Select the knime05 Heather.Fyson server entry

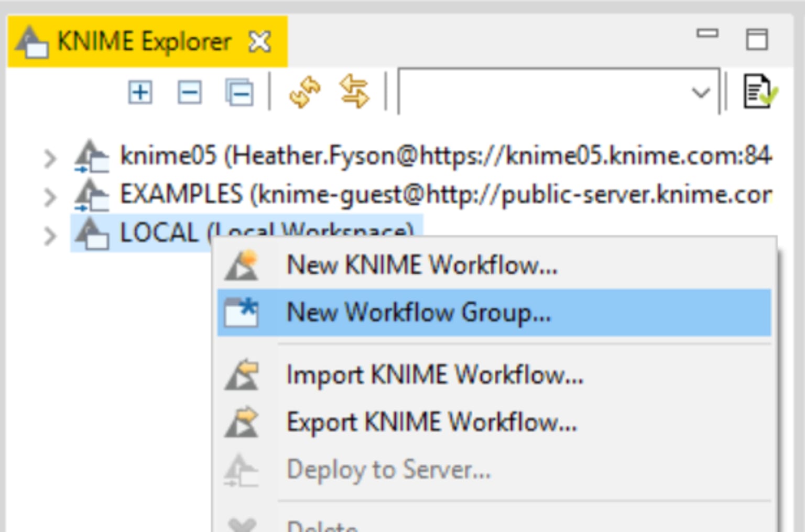click(446, 156)
